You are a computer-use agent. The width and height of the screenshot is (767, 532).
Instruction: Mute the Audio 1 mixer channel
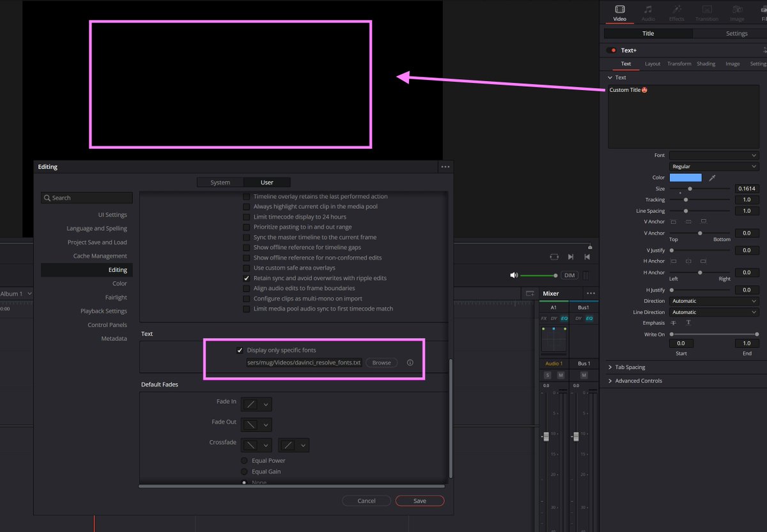point(561,375)
